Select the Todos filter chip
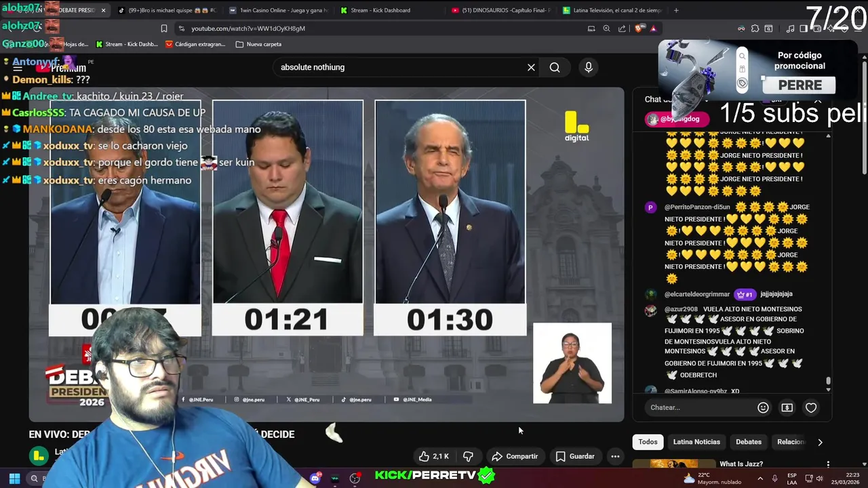868x488 pixels. click(648, 442)
